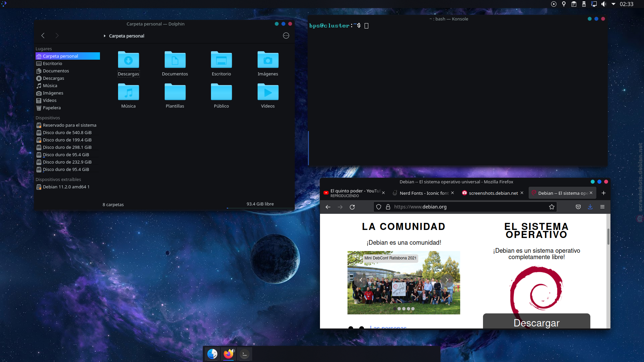Open the media player tray icon

tap(554, 4)
